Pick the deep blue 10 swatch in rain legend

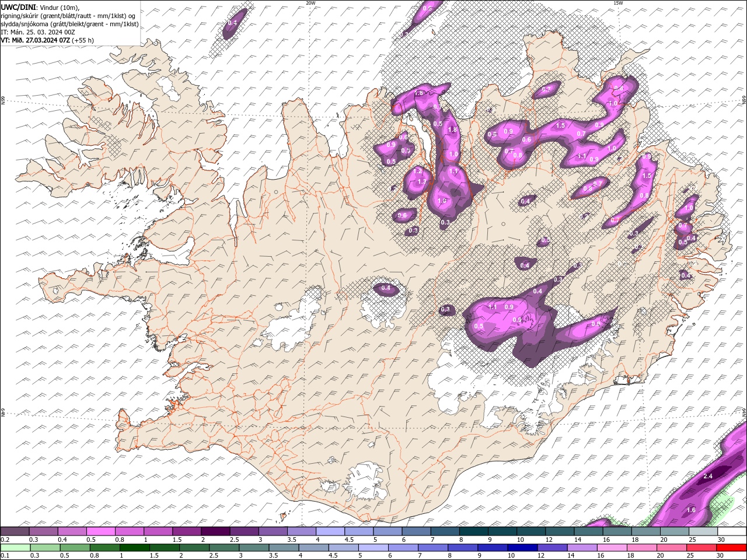point(522,548)
